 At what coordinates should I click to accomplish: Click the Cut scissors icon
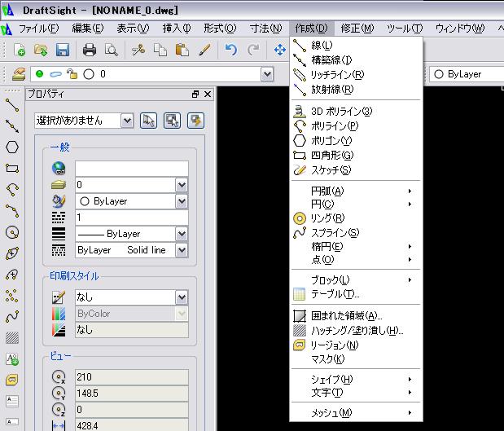pyautogui.click(x=138, y=50)
